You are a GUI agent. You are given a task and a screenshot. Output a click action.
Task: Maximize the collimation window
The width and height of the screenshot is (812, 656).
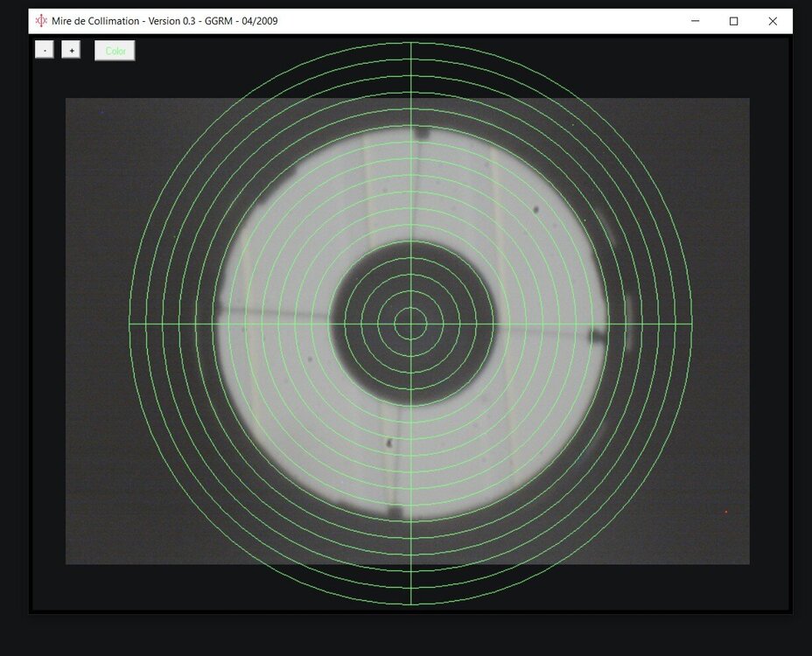click(734, 21)
